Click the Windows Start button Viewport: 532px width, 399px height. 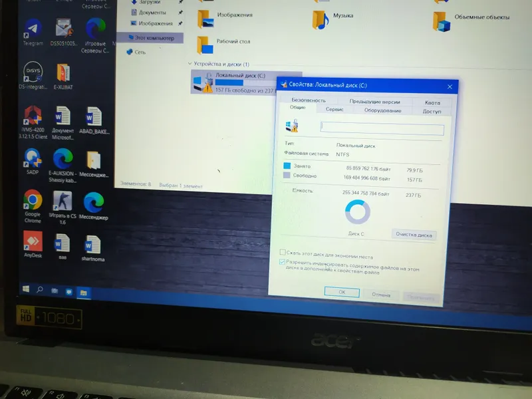[26, 289]
